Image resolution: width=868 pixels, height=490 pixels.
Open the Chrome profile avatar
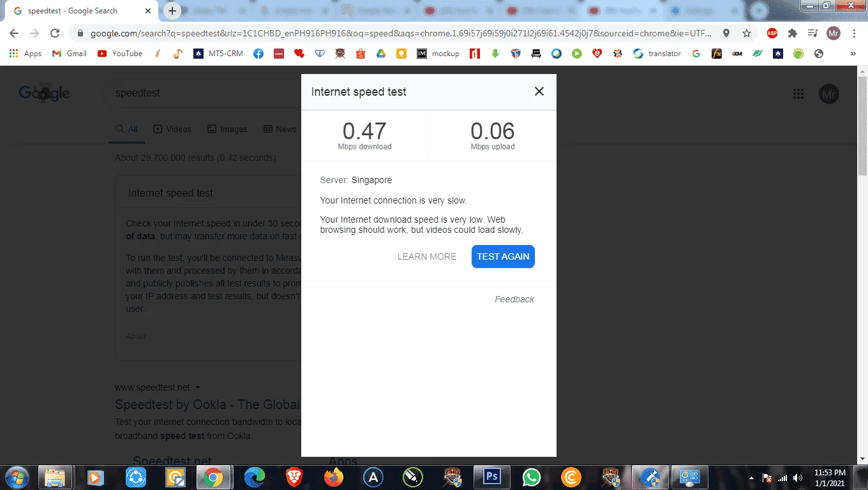(834, 33)
